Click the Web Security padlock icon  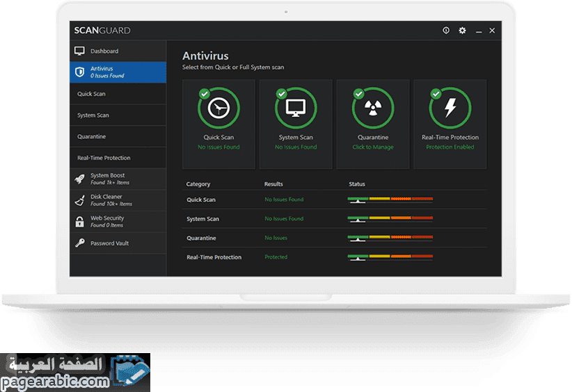click(79, 222)
